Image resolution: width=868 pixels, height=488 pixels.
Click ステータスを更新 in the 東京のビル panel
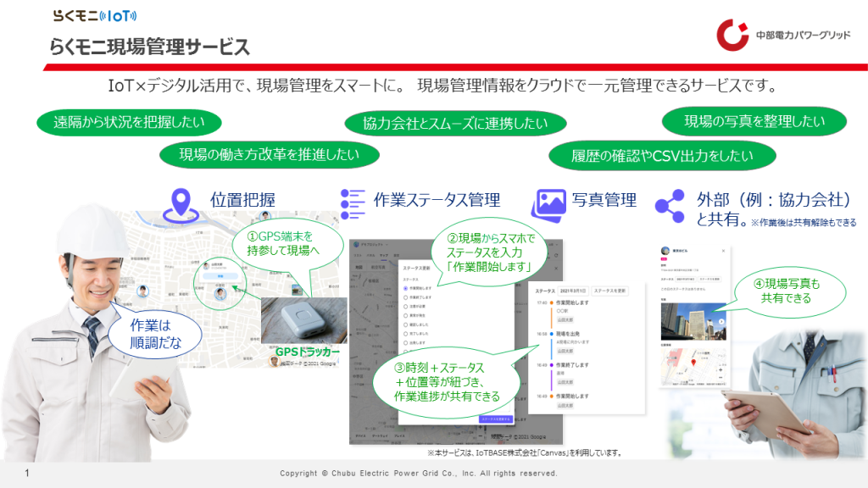click(709, 279)
